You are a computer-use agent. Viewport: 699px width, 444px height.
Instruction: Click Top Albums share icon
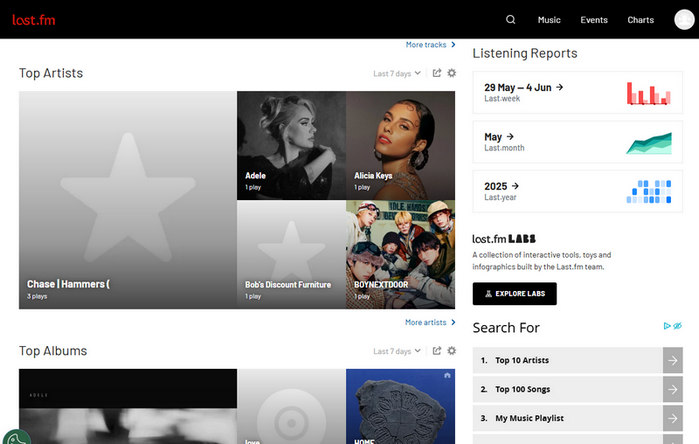[x=437, y=351]
